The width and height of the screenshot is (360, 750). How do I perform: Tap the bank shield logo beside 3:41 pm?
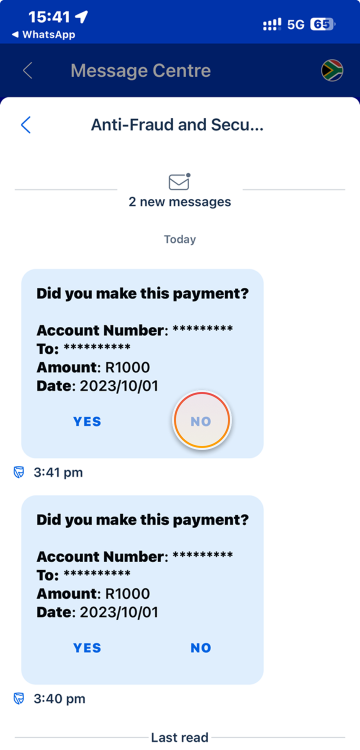[x=19, y=473]
